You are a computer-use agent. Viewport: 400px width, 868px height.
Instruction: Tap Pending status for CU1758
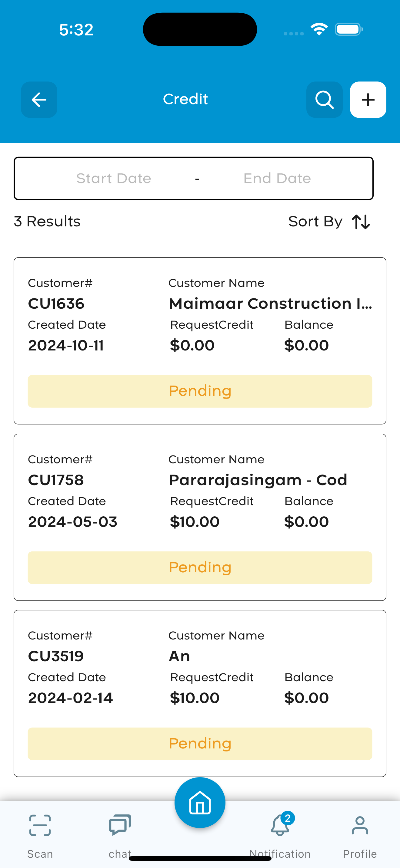click(200, 568)
